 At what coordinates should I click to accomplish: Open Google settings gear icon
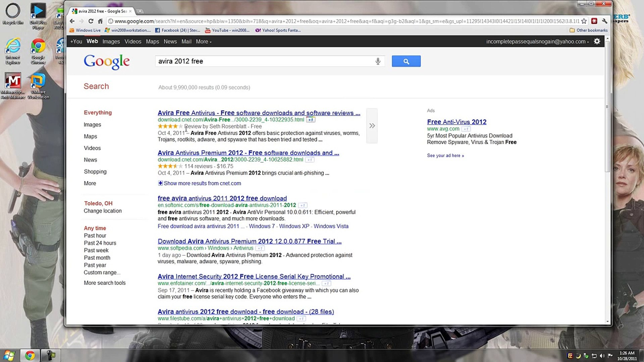597,41
